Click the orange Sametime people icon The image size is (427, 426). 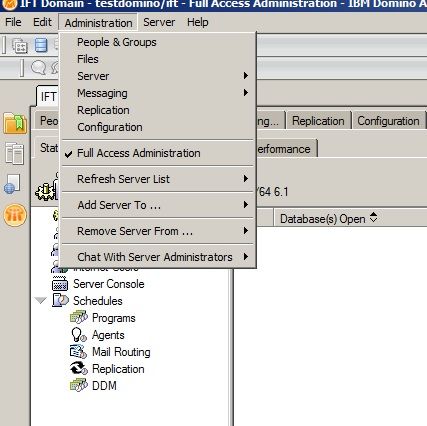click(x=15, y=215)
